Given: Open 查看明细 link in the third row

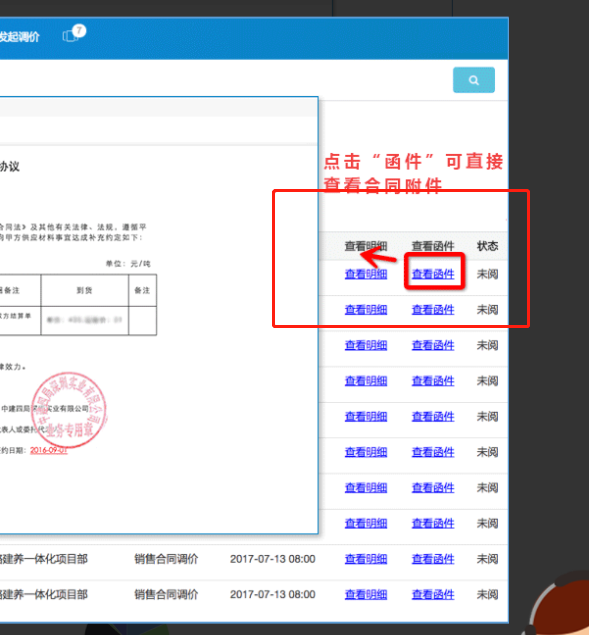Looking at the screenshot, I should pos(366,345).
